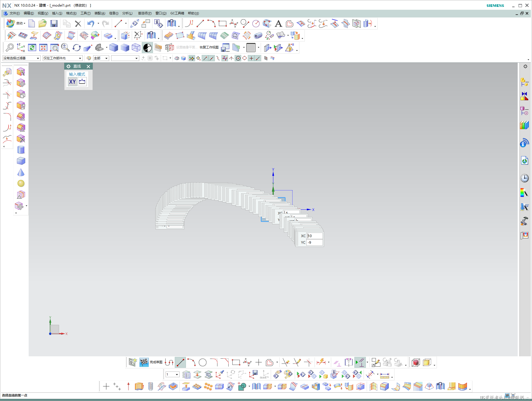The width and height of the screenshot is (532, 401).
Task: Switch to parameter input mode icon
Action: (x=82, y=82)
